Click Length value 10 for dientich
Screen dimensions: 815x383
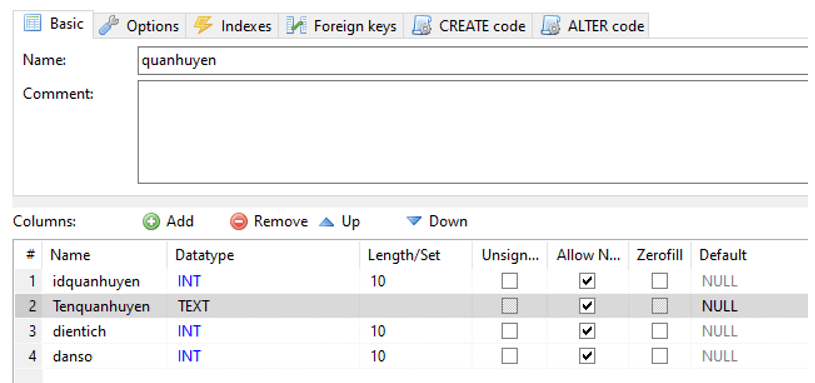[x=378, y=331]
